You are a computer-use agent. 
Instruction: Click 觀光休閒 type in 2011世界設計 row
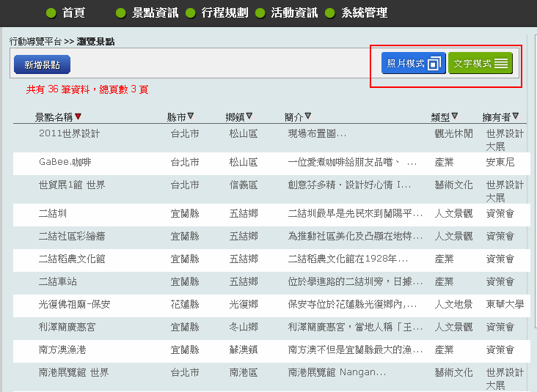point(454,133)
